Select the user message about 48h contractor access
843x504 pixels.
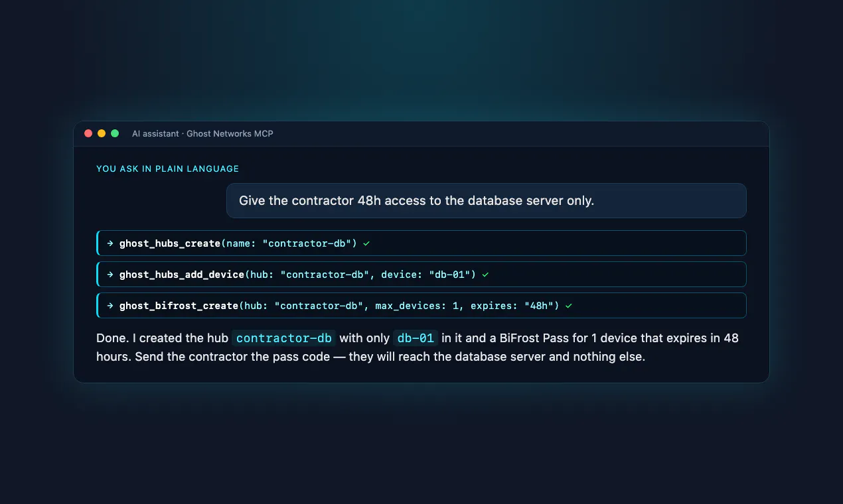487,200
